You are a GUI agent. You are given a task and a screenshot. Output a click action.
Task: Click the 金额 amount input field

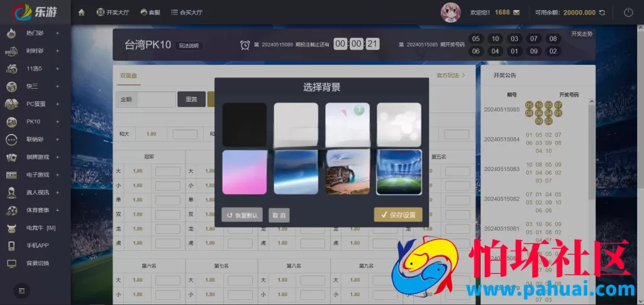157,99
